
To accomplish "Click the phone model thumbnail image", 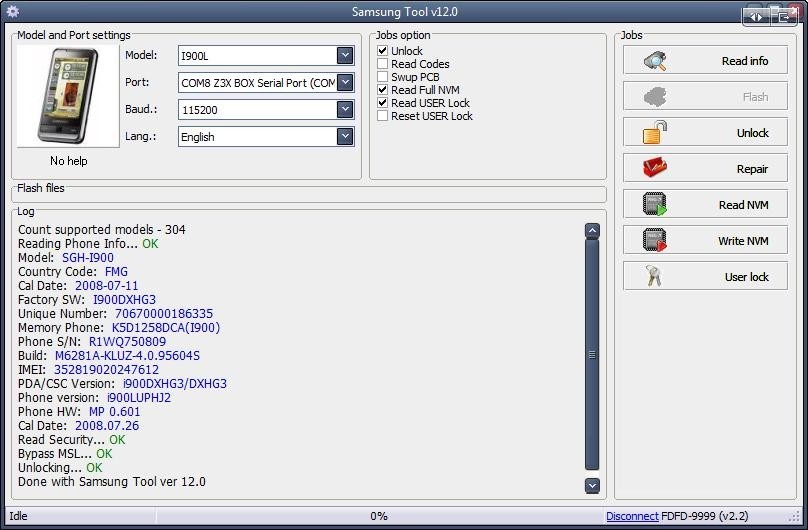I will [68, 96].
